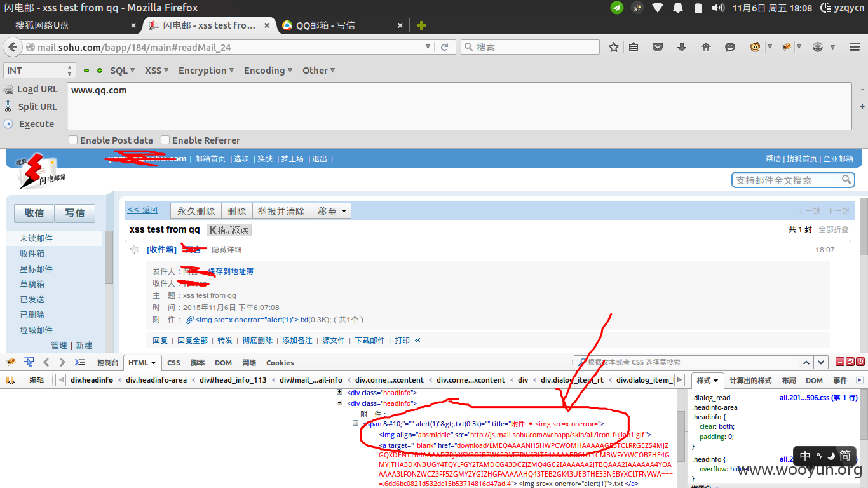This screenshot has width=868, height=488.
Task: Click the chat smiley toolbar icon
Action: [x=730, y=47]
